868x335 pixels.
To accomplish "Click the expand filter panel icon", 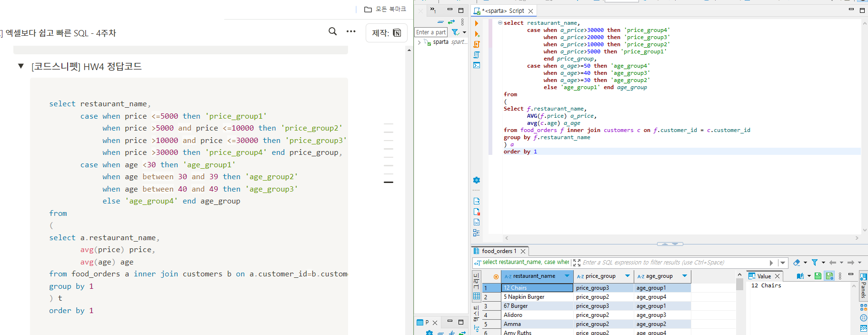I will click(577, 263).
